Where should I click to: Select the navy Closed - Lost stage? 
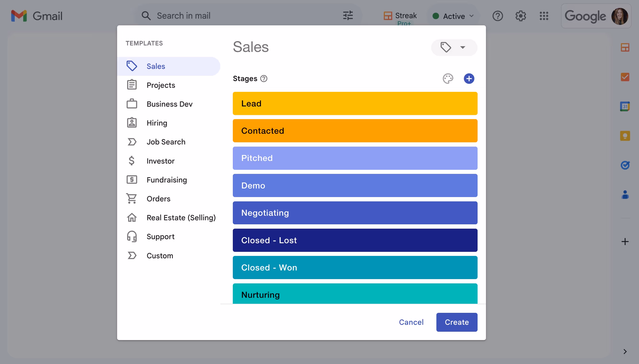[355, 240]
